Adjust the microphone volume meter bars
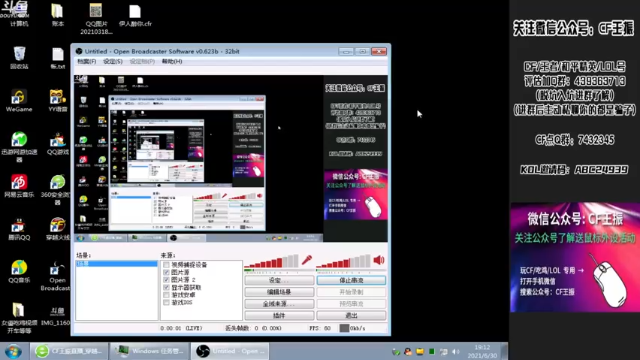This screenshot has height=360, width=640. pyautogui.click(x=271, y=261)
